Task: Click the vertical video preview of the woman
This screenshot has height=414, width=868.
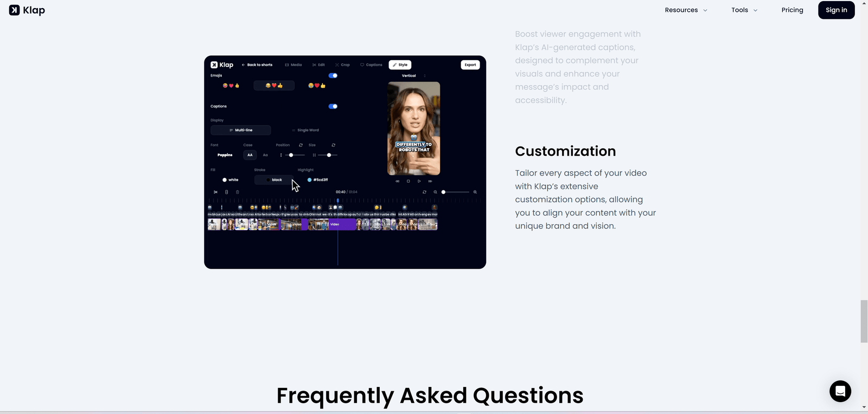Action: pos(413,129)
